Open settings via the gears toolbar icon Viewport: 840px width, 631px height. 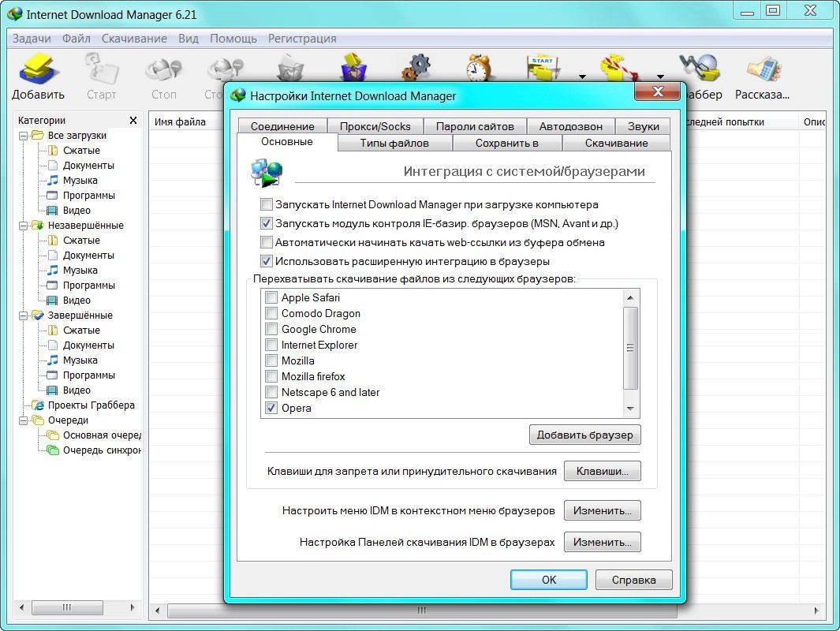point(416,67)
